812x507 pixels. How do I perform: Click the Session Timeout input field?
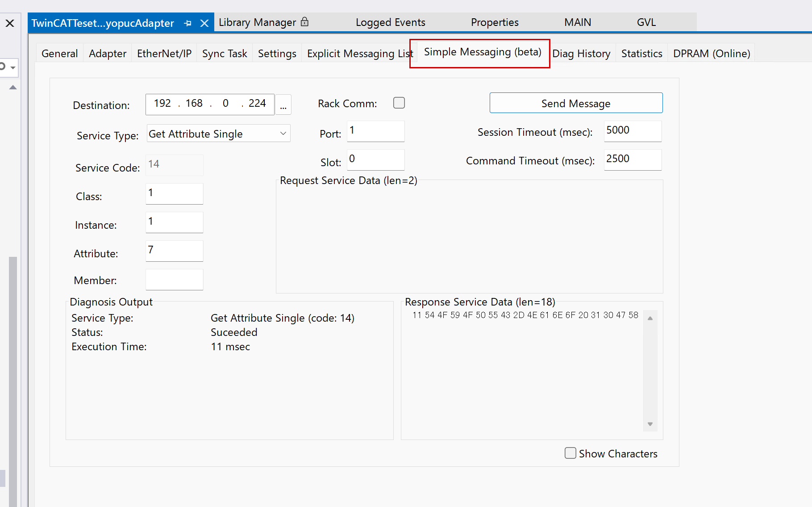[x=632, y=131]
